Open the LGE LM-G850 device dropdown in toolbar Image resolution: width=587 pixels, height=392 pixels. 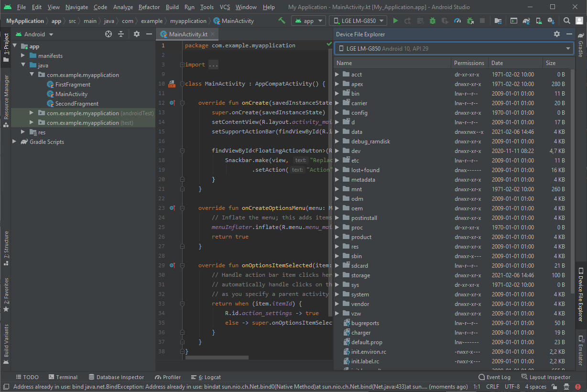(359, 21)
